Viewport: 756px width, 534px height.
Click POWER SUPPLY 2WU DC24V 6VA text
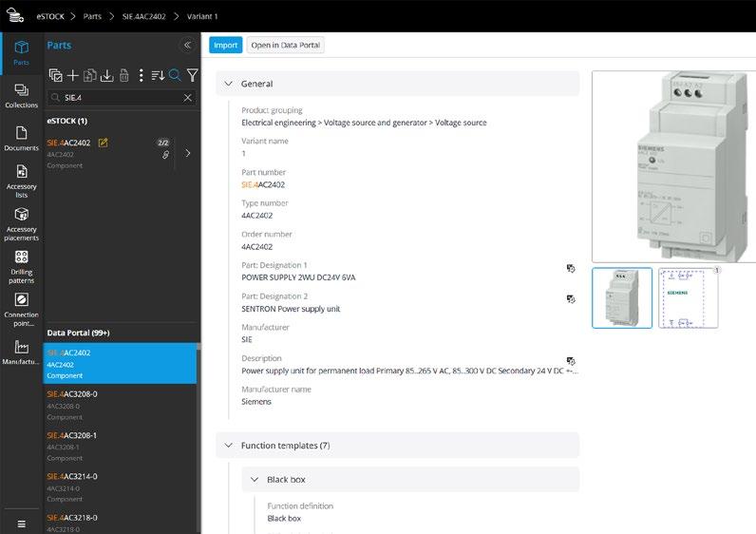[298, 277]
